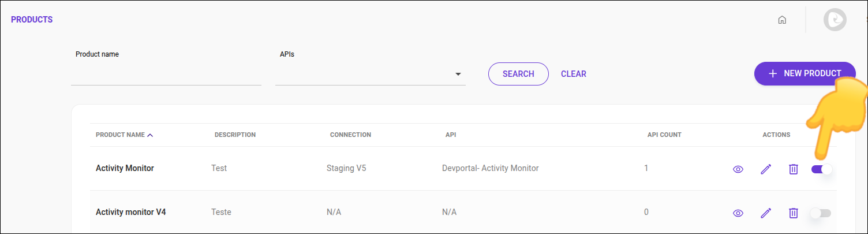The width and height of the screenshot is (868, 234).
Task: View the Activity monitor V4 product
Action: coord(738,213)
